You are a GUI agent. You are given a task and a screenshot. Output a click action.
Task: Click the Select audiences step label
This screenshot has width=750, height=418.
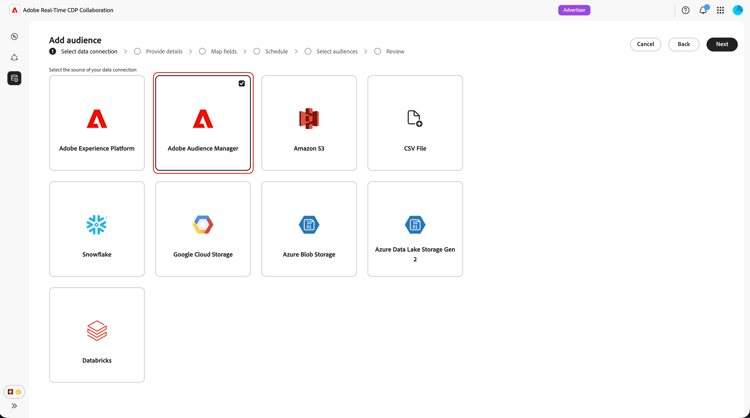337,51
